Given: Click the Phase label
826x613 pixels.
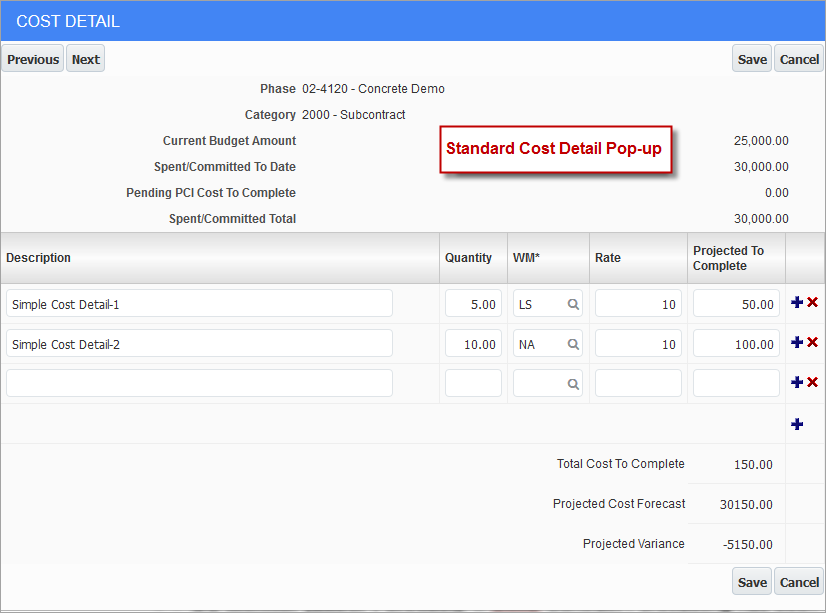Looking at the screenshot, I should point(278,88).
